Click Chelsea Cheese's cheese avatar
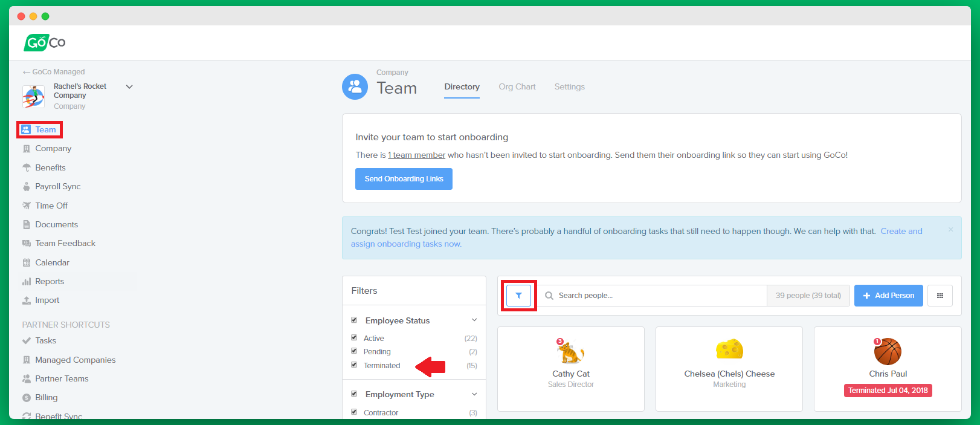Viewport: 980px width, 425px height. tap(729, 349)
